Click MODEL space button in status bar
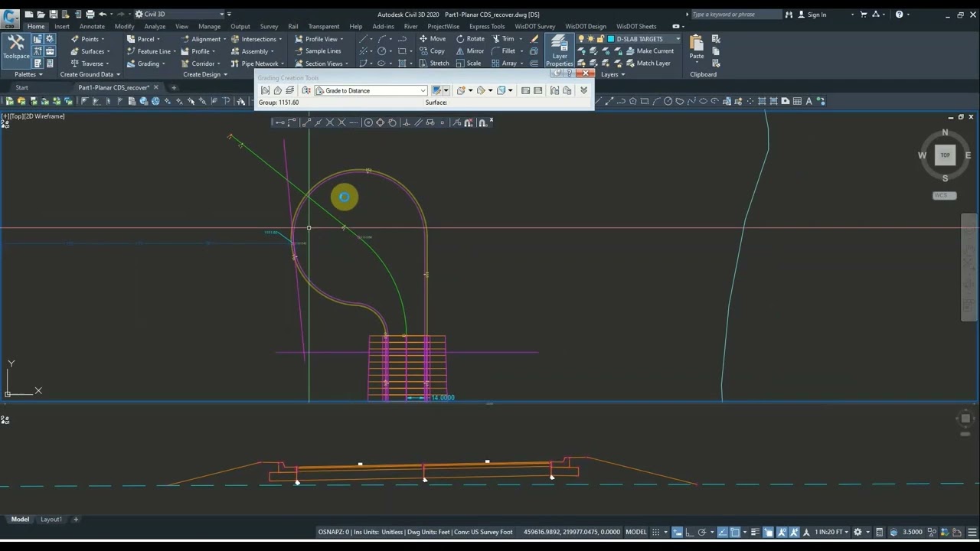Screen dimensions: 980x551 (x=636, y=532)
